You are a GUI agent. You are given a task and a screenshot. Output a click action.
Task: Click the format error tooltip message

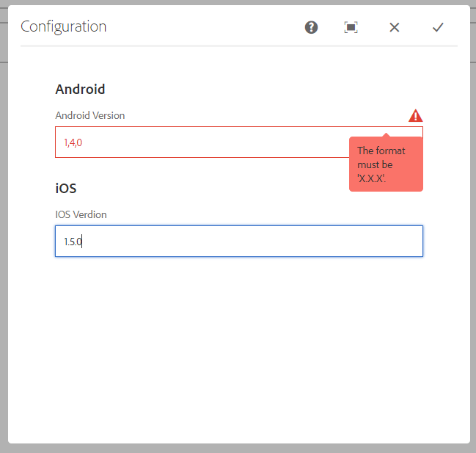[386, 164]
